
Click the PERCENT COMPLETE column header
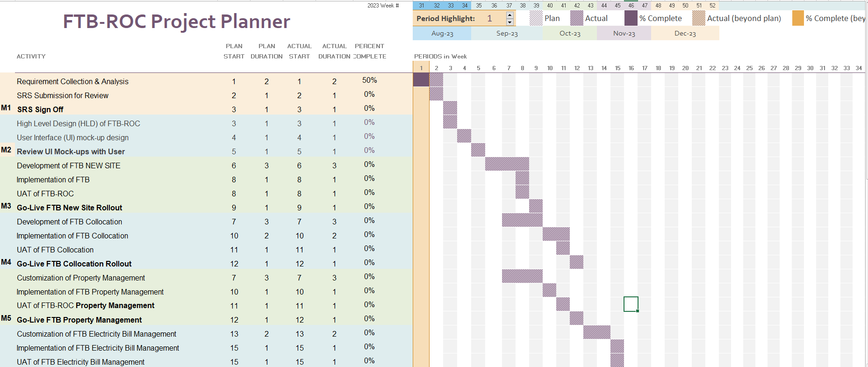369,51
